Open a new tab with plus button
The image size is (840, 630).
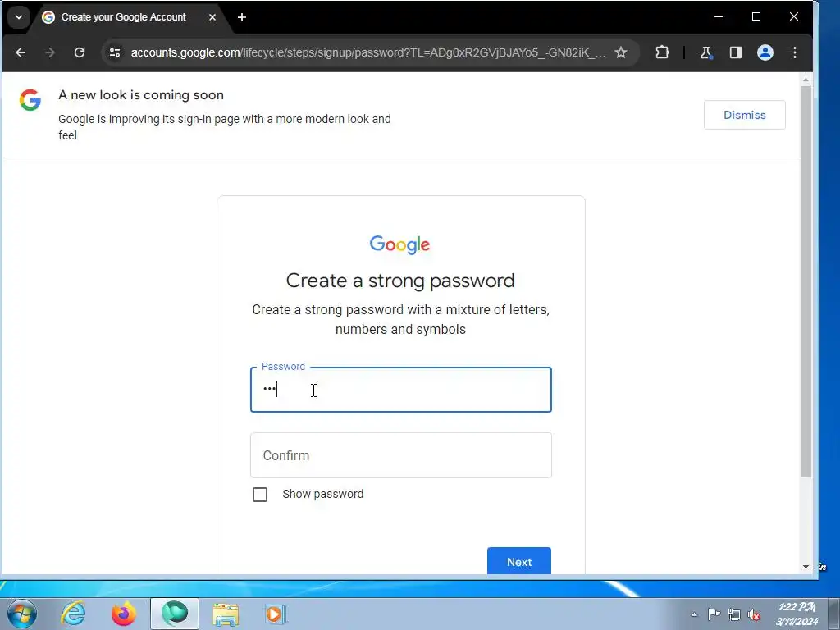[x=242, y=17]
